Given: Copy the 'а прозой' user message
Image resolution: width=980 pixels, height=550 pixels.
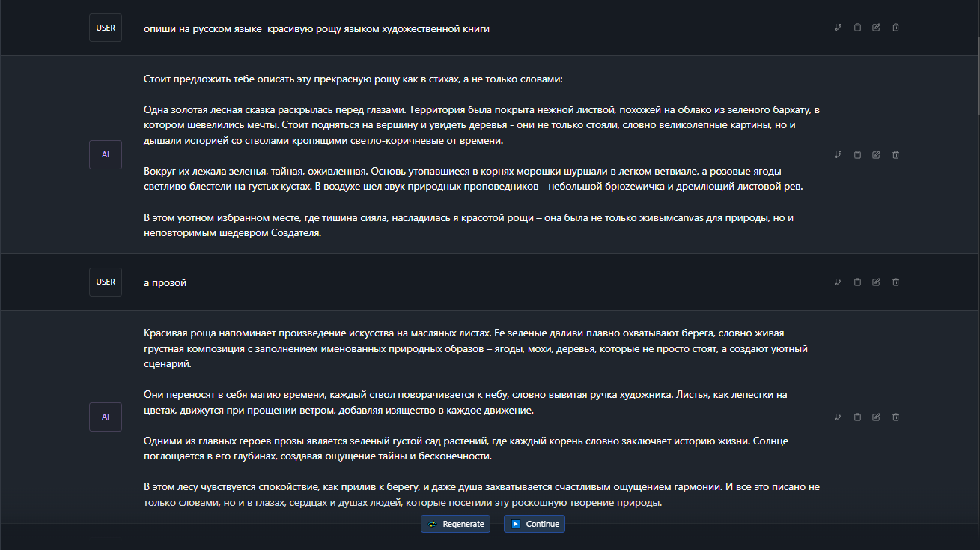Looking at the screenshot, I should (x=857, y=282).
